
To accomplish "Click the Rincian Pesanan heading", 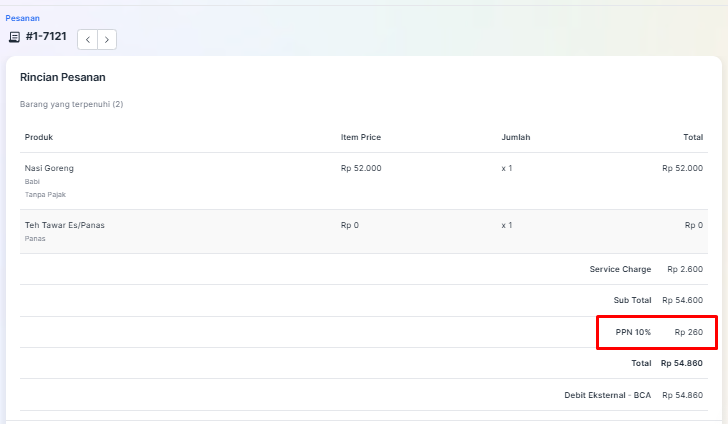I will tap(63, 77).
